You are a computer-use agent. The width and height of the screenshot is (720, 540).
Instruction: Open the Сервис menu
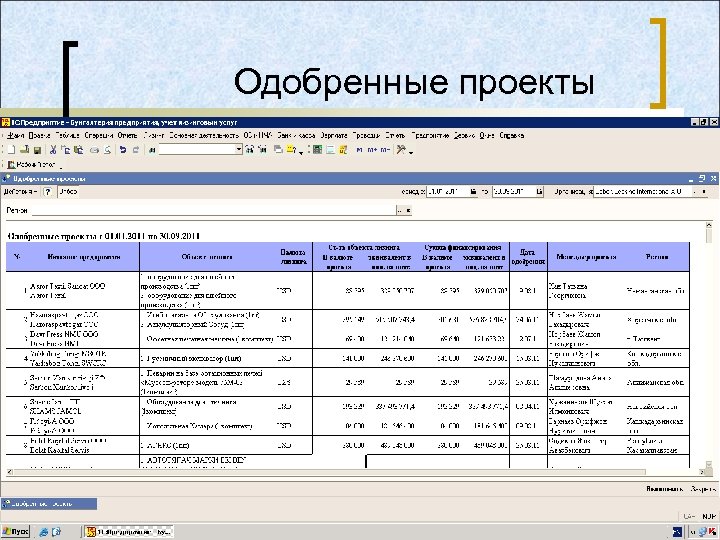pyautogui.click(x=465, y=135)
